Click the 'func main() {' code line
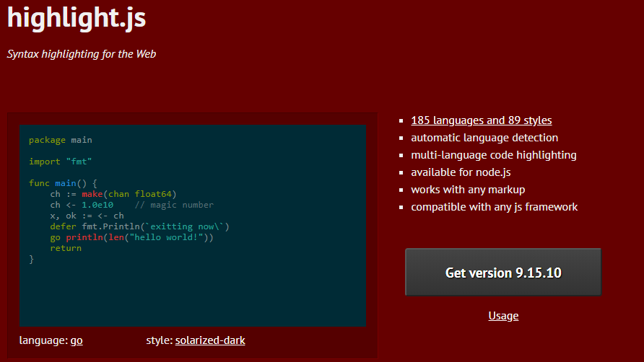Viewport: 644px width, 362px height. click(63, 183)
